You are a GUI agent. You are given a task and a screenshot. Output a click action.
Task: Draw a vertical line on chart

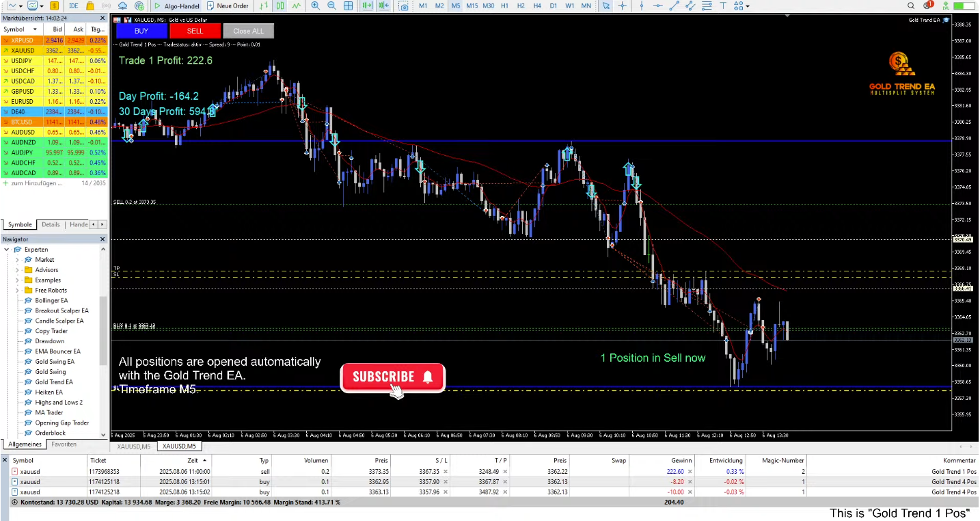point(642,5)
